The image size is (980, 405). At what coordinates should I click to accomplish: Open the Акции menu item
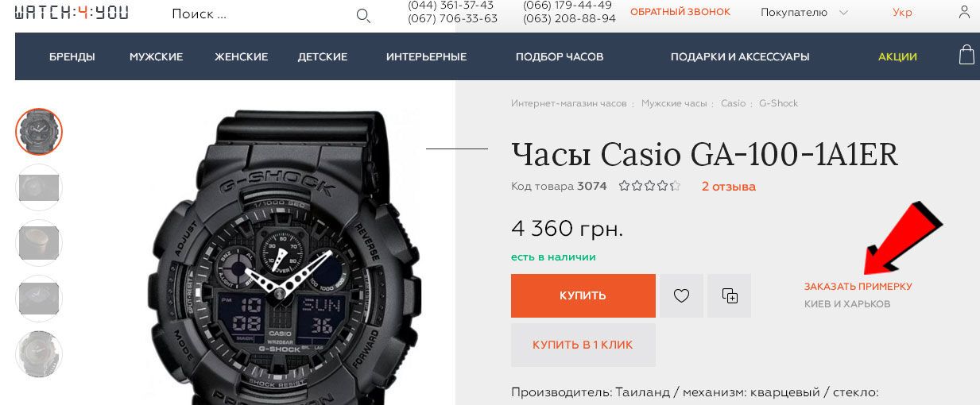tap(897, 56)
